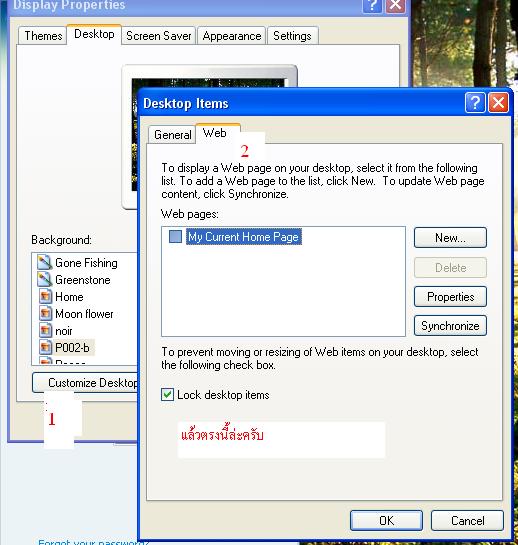Click the Synchronize button
This screenshot has width=518, height=545.
[x=450, y=326]
